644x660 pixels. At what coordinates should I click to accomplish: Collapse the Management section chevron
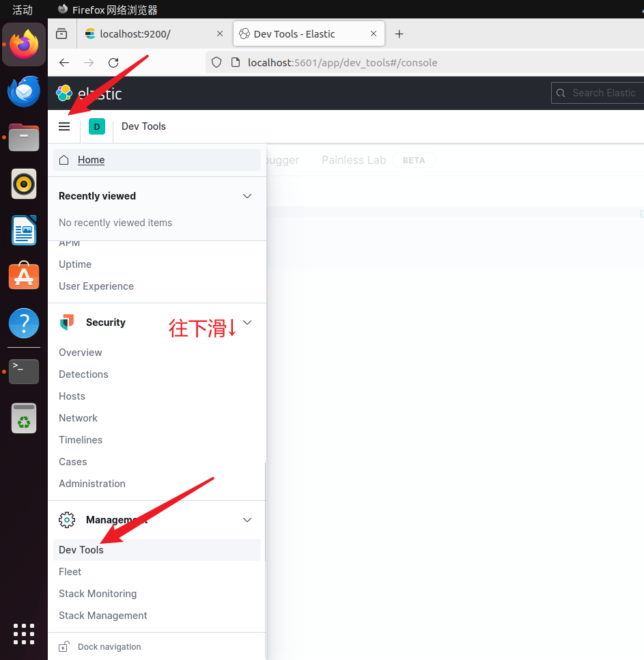tap(247, 520)
